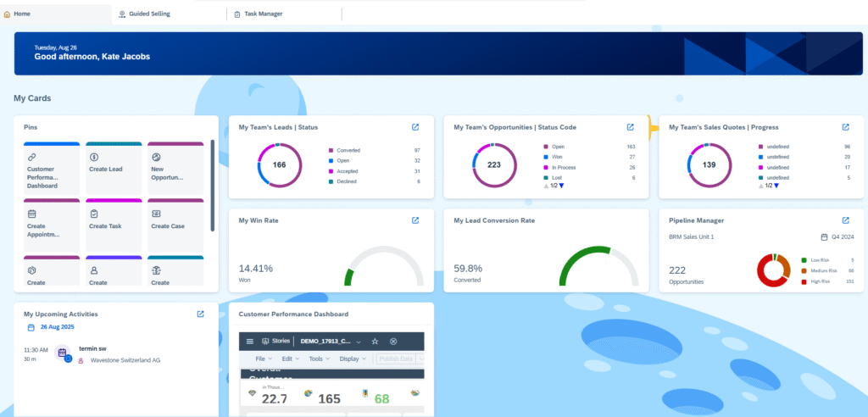Open the Edit menu in dashboard preview
This screenshot has width=868, height=417.
tap(290, 359)
